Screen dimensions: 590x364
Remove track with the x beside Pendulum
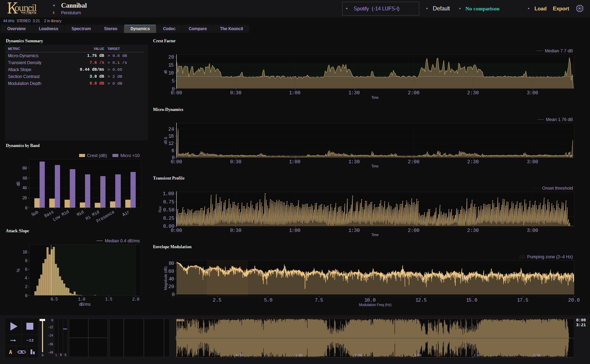(54, 13)
